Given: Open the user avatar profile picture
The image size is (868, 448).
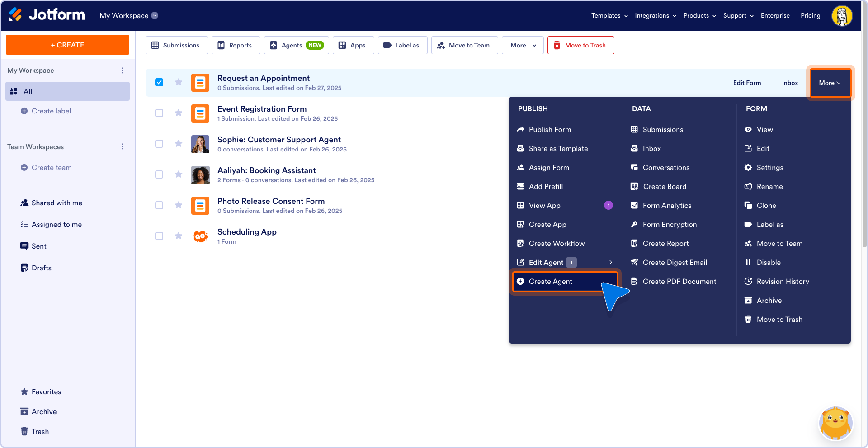Looking at the screenshot, I should [842, 16].
